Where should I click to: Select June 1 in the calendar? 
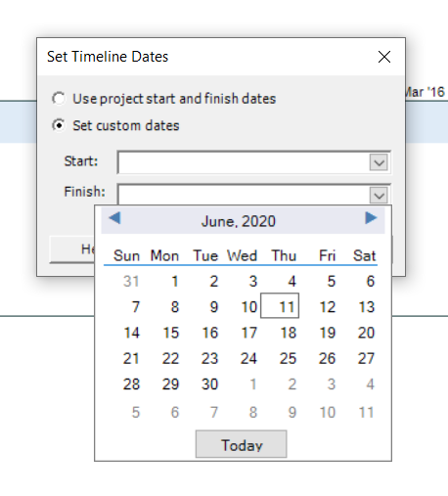(x=175, y=281)
